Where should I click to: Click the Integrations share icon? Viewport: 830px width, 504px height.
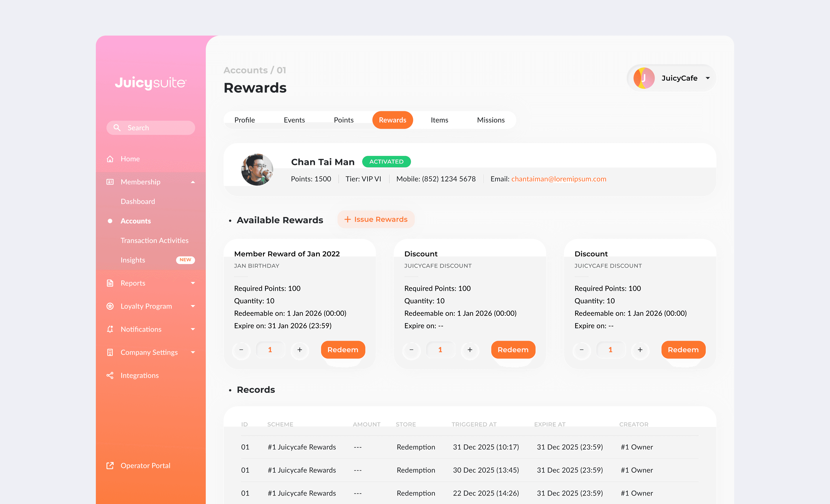tap(110, 375)
